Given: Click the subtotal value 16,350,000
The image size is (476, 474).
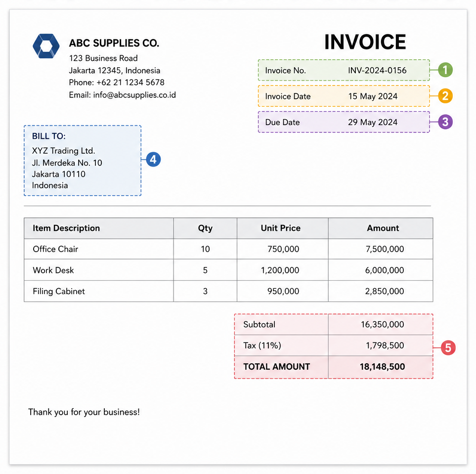Looking at the screenshot, I should coord(383,324).
